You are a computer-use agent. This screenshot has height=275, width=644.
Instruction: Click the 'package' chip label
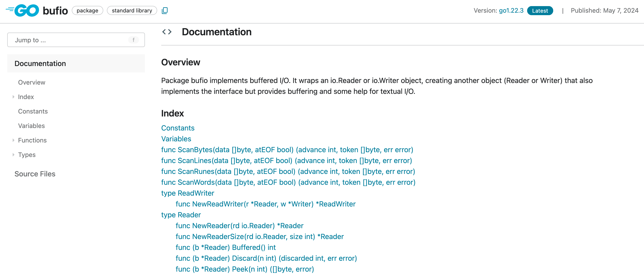click(x=87, y=10)
